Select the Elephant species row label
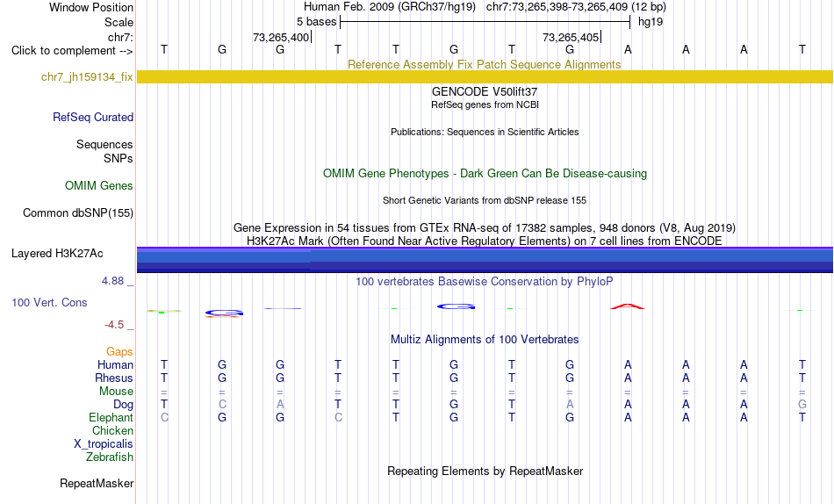 [111, 418]
